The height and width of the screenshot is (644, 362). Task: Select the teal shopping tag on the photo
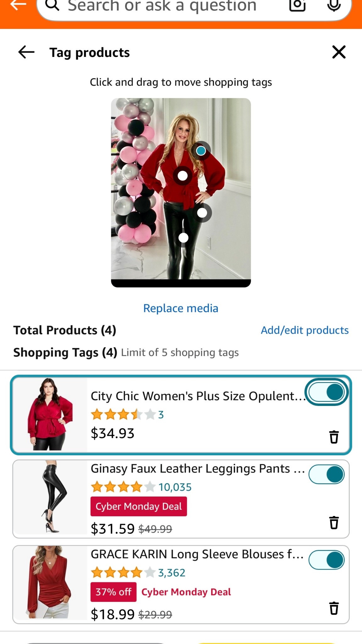201,151
